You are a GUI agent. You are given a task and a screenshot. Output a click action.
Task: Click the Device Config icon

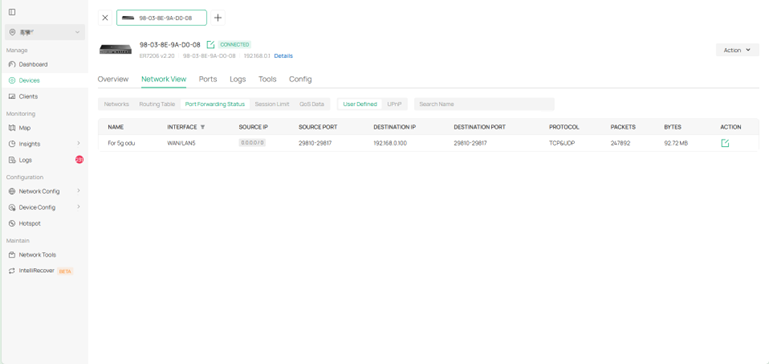pos(12,208)
